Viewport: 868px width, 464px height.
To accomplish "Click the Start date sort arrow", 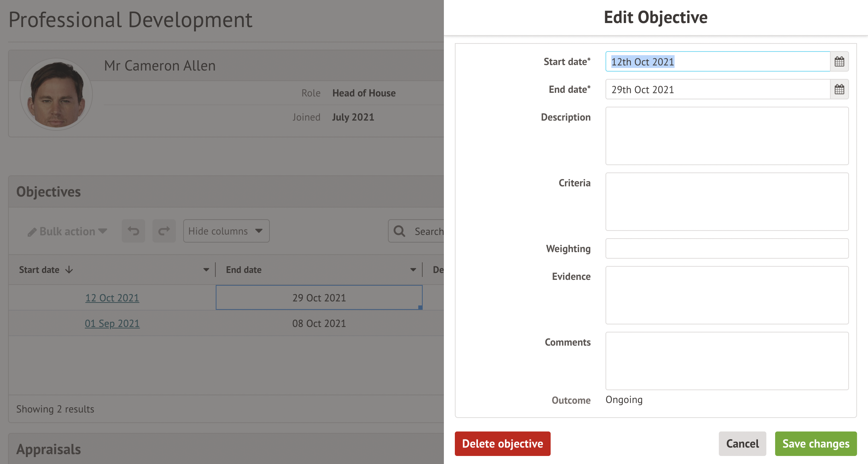I will [x=69, y=270].
